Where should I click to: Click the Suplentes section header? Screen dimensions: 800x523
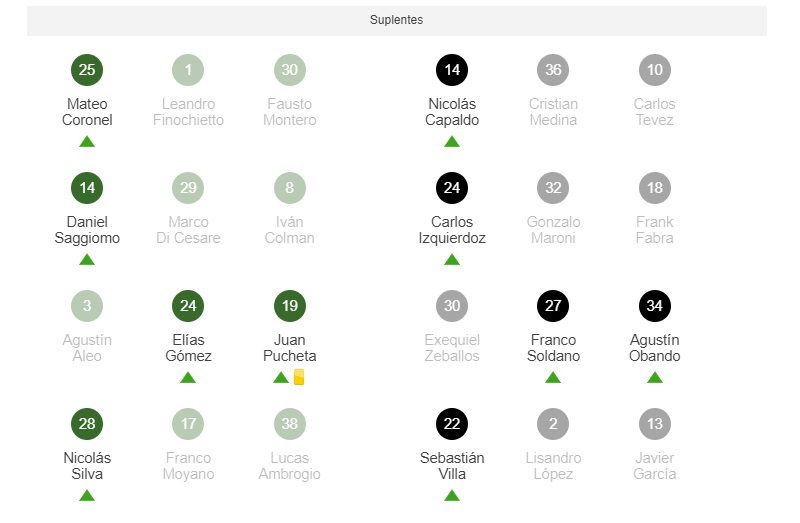click(x=397, y=20)
